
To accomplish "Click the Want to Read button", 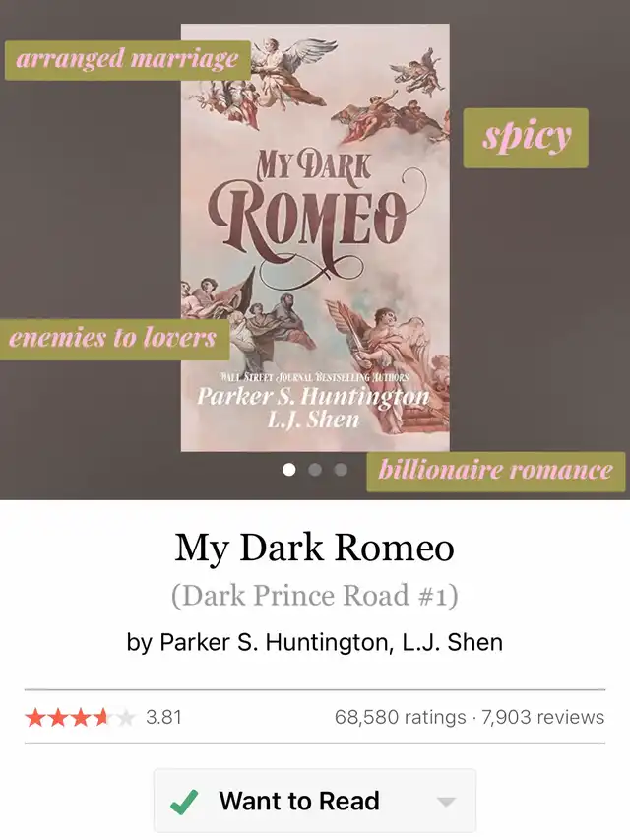I will pos(315,801).
